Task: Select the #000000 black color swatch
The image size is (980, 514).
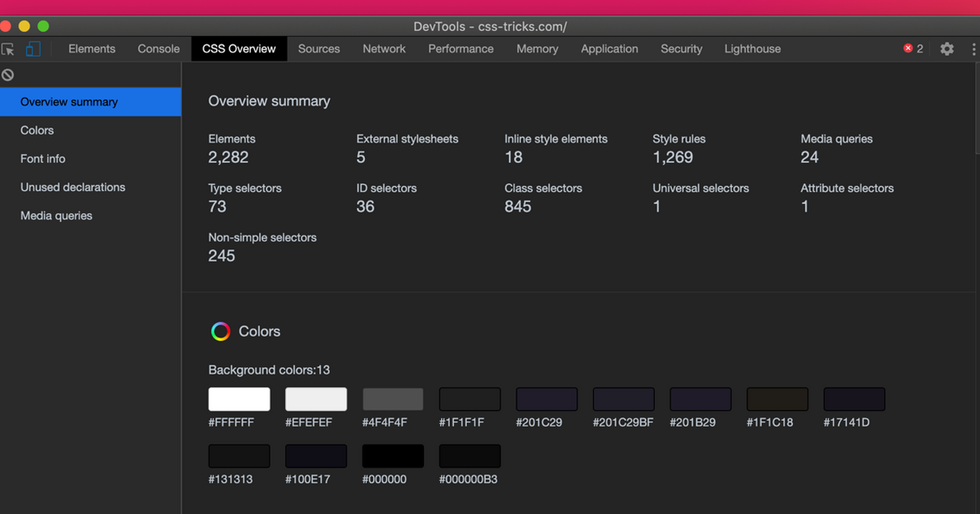Action: pyautogui.click(x=393, y=456)
